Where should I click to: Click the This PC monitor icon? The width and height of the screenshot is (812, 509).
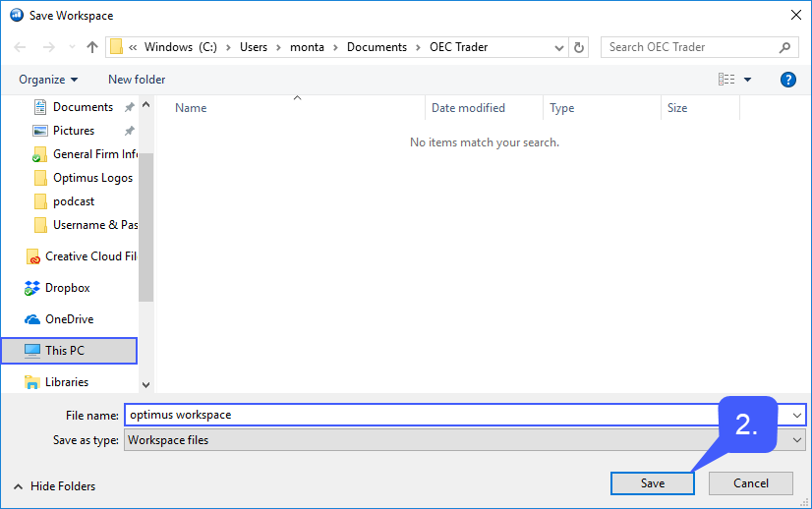point(32,351)
